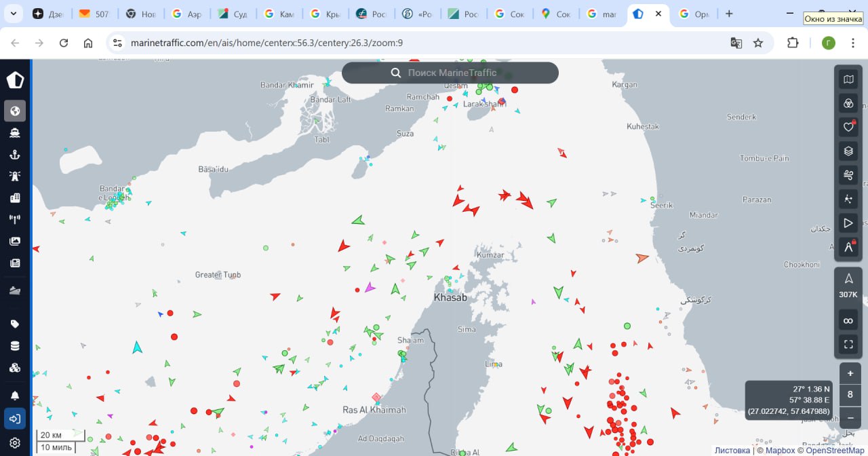Open the News icon in the sidebar
This screenshot has height=456, width=868.
point(15,263)
